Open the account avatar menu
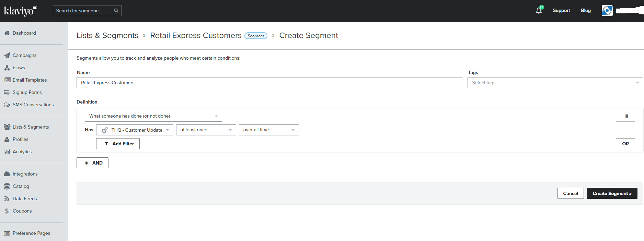This screenshot has width=644, height=241. pyautogui.click(x=607, y=10)
